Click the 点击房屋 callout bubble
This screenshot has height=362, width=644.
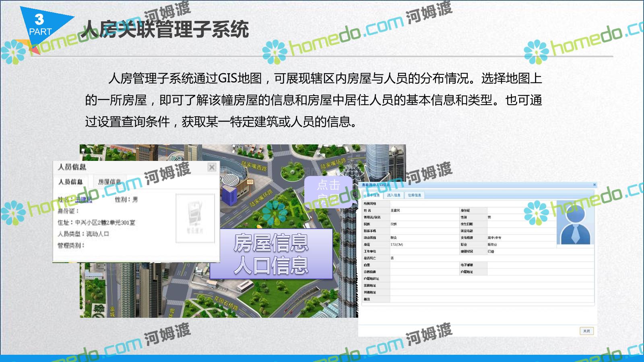click(328, 191)
